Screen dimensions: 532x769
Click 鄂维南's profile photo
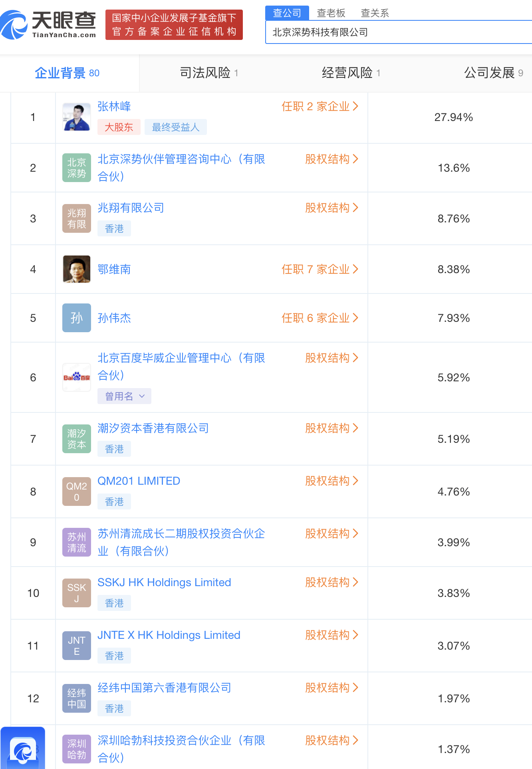[77, 269]
